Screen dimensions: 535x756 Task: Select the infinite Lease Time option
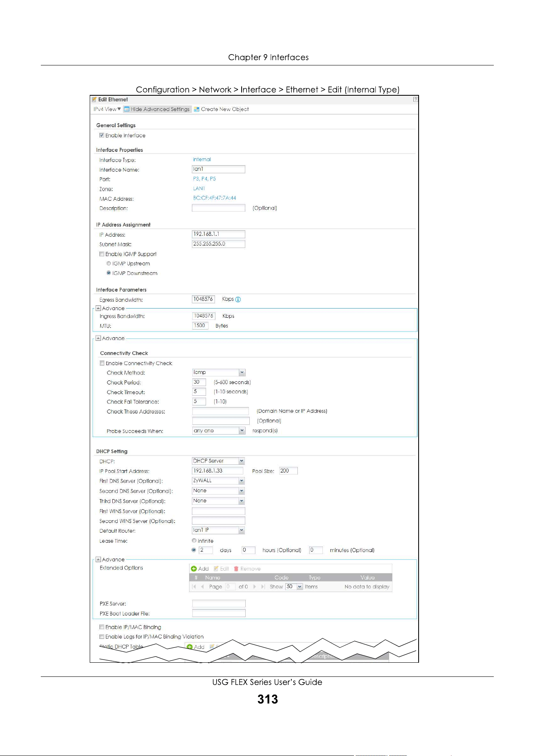pyautogui.click(x=194, y=540)
